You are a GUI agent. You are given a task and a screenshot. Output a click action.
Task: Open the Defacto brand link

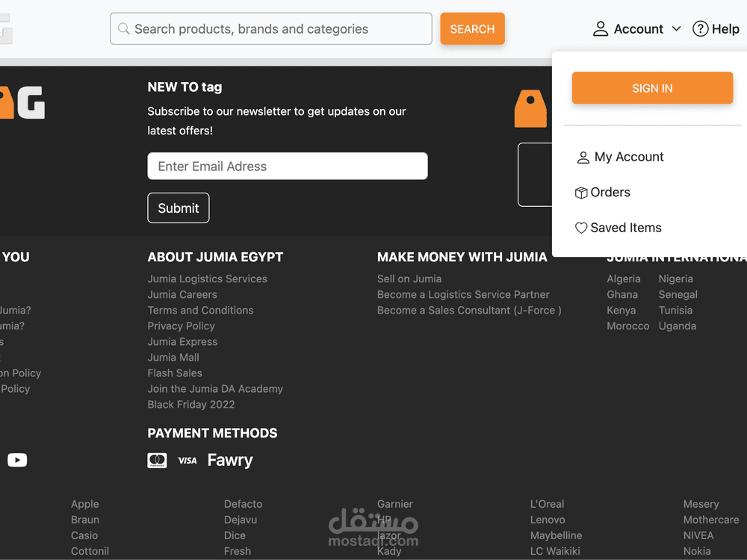pos(243,504)
